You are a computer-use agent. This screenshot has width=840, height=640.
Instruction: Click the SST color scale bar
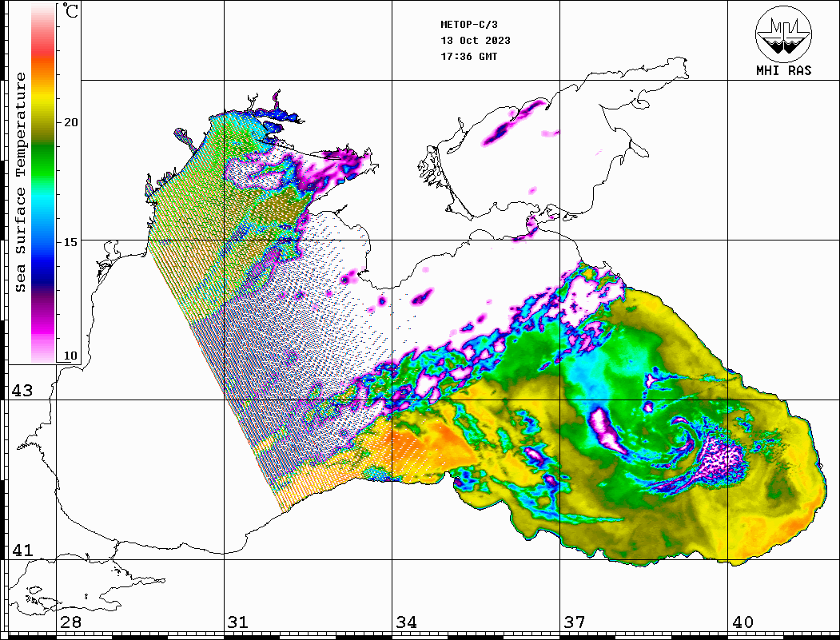coord(43,183)
